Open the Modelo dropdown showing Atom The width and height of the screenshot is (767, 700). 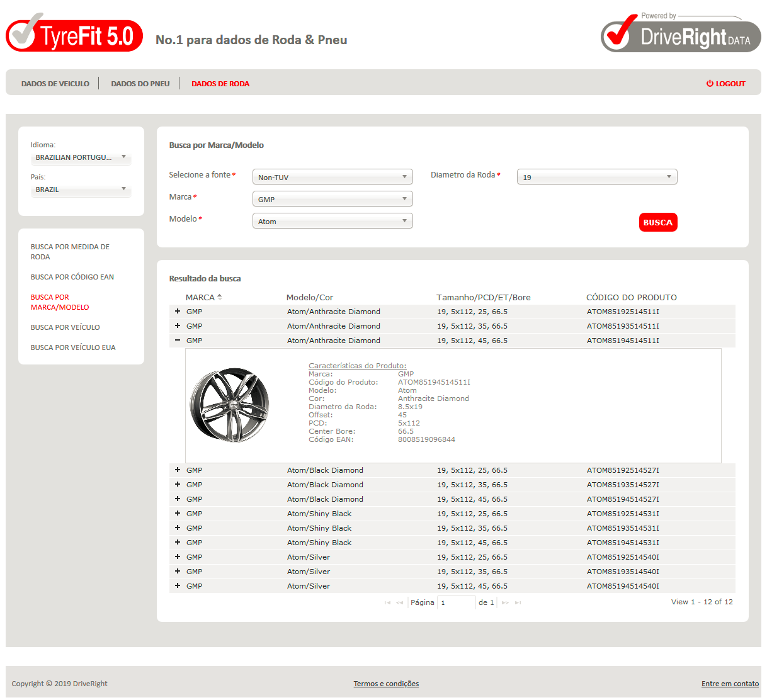332,221
